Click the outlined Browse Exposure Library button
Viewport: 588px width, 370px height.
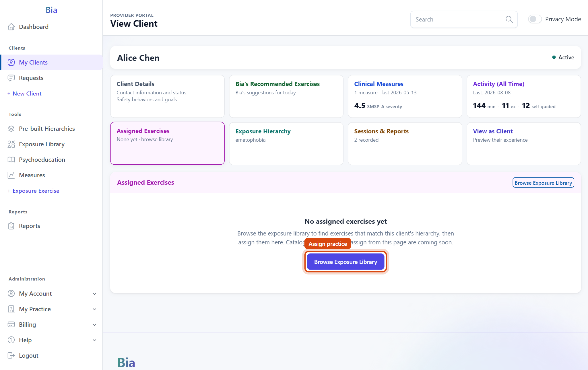(x=543, y=183)
